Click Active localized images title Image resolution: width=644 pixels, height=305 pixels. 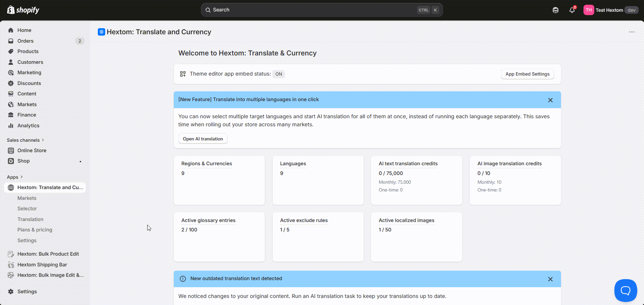[x=406, y=220]
